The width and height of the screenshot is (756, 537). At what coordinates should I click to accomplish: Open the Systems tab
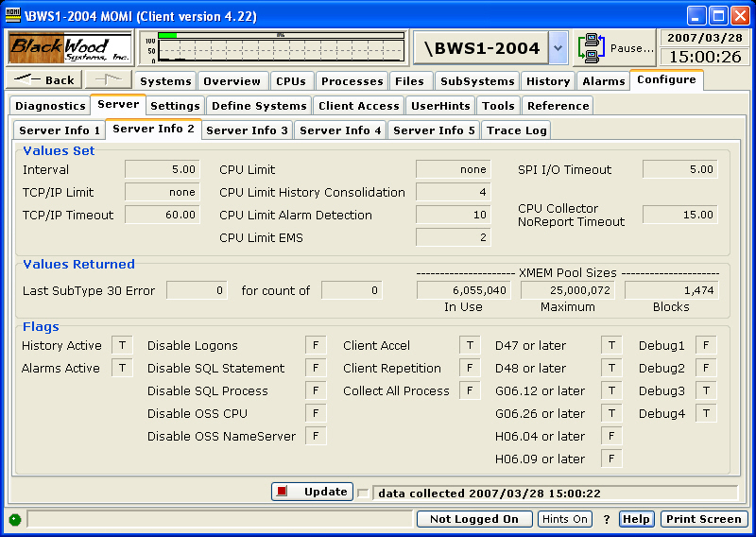point(165,81)
